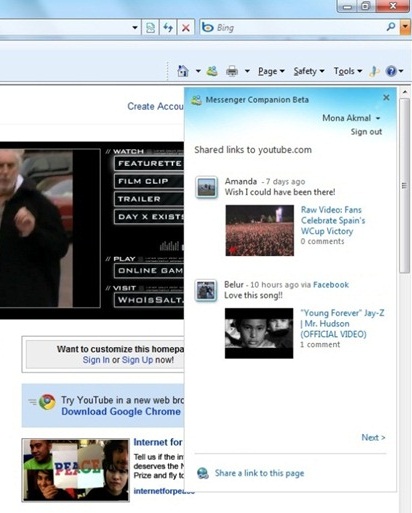Click the Sign Up link on YouTube

[137, 360]
